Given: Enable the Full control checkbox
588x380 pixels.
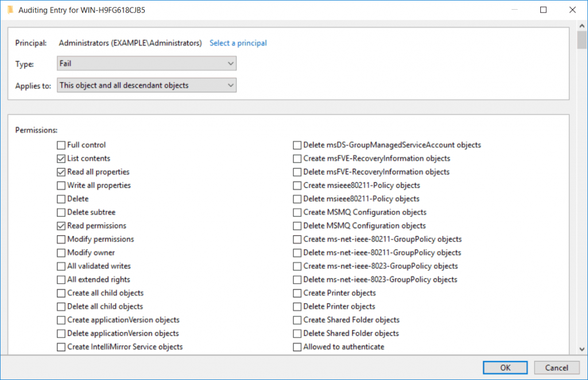Looking at the screenshot, I should (x=61, y=145).
